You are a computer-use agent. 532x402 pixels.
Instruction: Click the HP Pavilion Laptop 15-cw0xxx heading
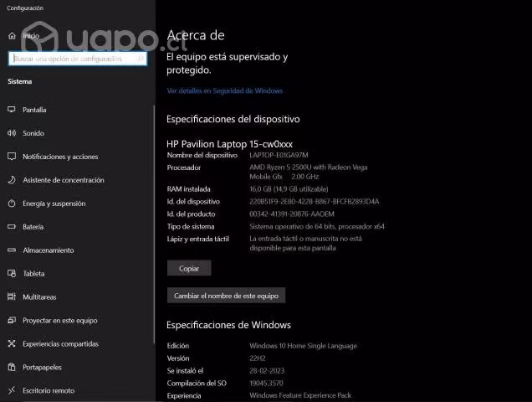pos(230,144)
